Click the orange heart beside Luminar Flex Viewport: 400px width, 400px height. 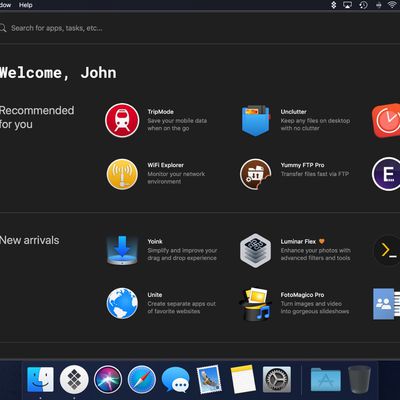pyautogui.click(x=321, y=241)
